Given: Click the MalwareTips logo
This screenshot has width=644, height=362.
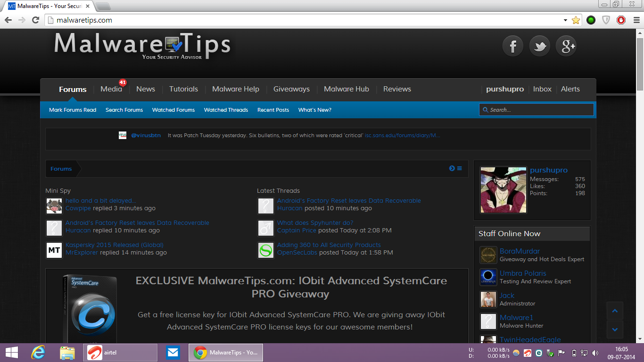Looking at the screenshot, I should tap(142, 46).
